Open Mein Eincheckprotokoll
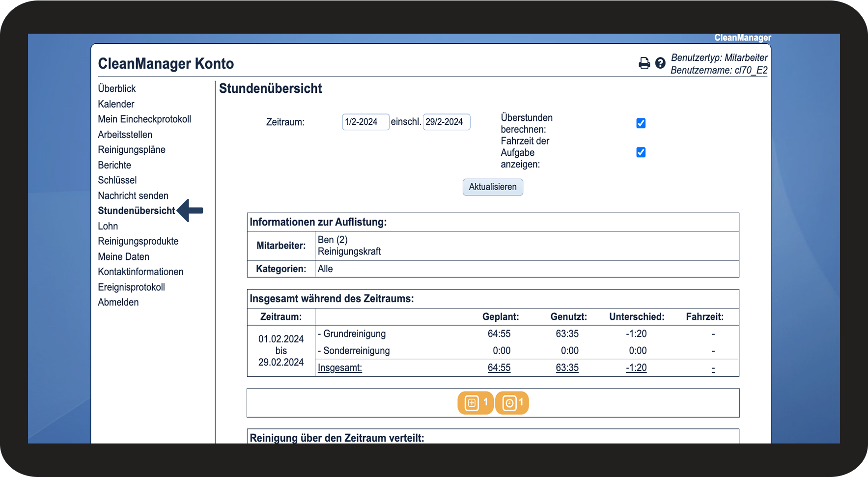The image size is (868, 477). [144, 119]
